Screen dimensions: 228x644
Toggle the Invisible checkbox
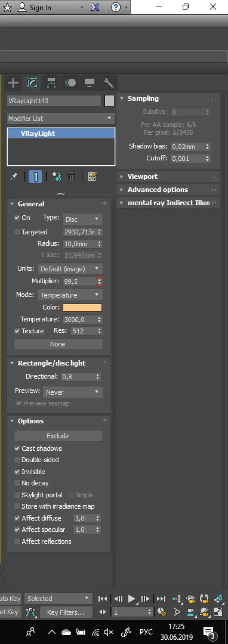(x=17, y=471)
